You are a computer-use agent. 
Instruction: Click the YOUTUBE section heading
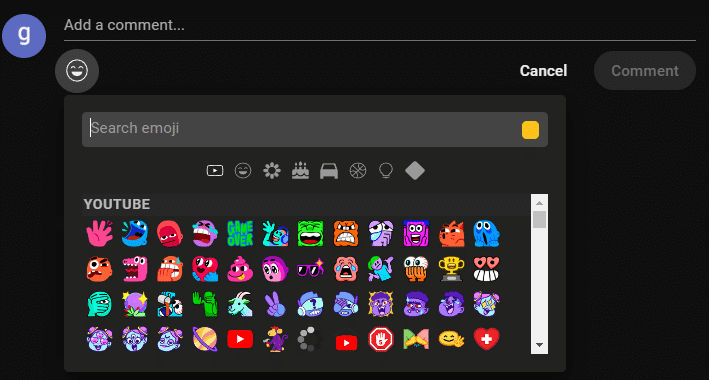click(x=117, y=204)
